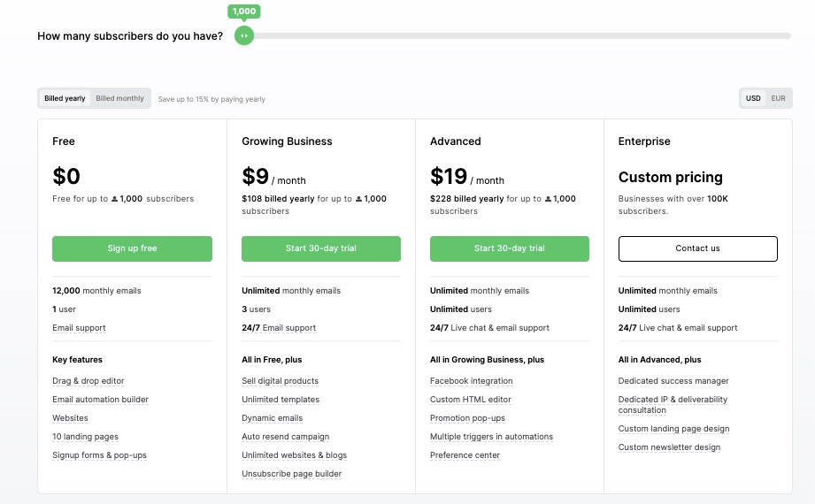Click the $9 / month price
The height and width of the screenshot is (504, 815).
pyautogui.click(x=274, y=177)
